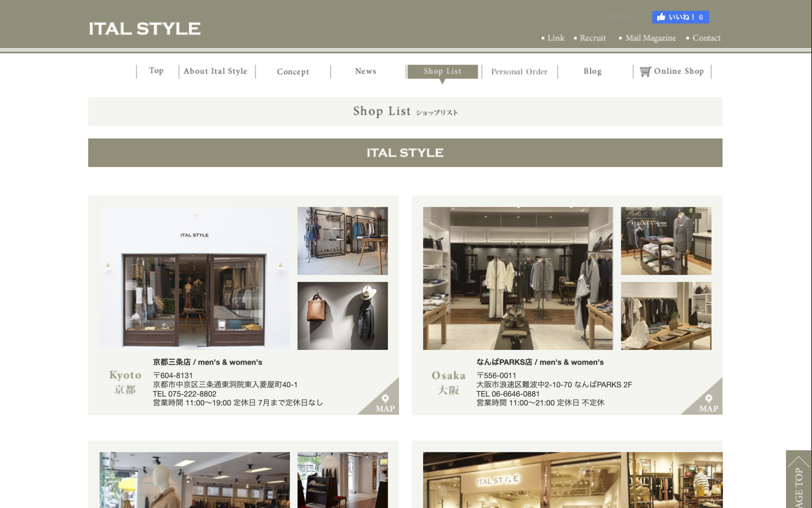The height and width of the screenshot is (508, 812).
Task: Click Osaka phone number TEL 06-6646-0881
Action: click(508, 394)
